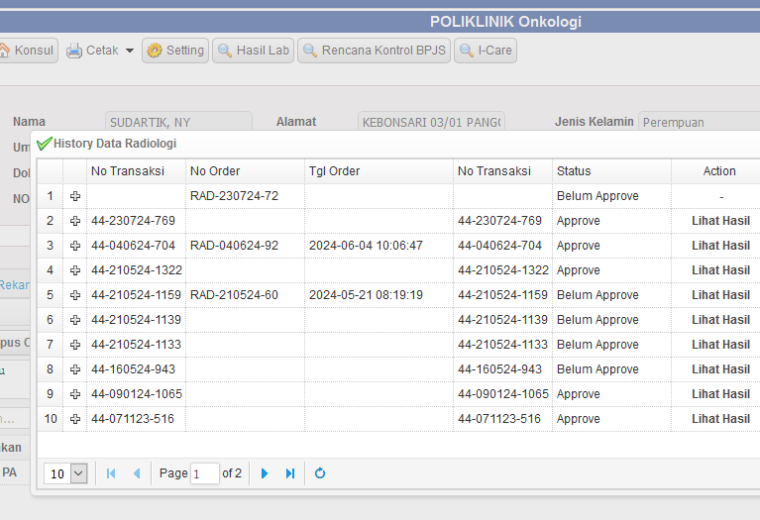
Task: Open Hasil Lab from the toolbar
Action: click(253, 50)
